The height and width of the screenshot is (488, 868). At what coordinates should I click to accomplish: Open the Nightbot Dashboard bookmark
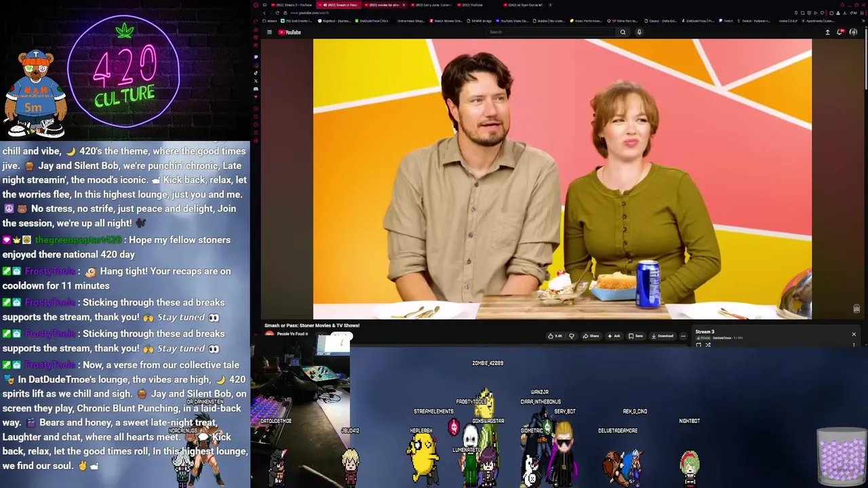pos(334,21)
